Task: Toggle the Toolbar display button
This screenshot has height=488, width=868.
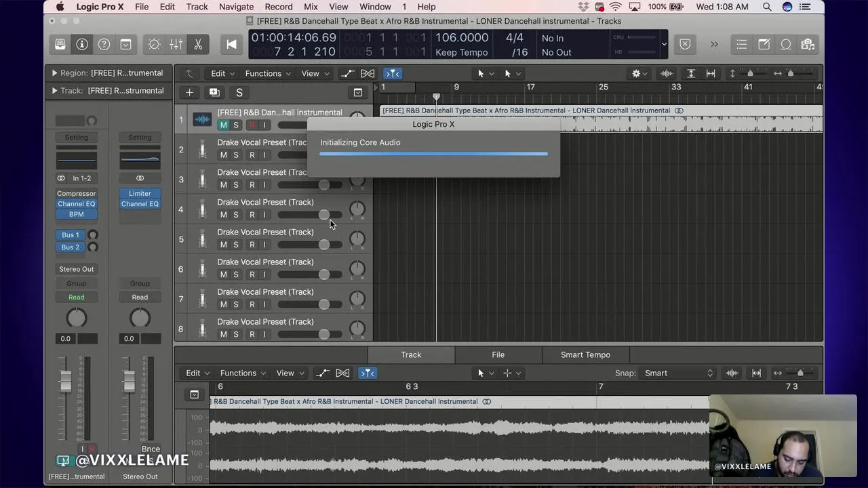Action: tap(125, 45)
